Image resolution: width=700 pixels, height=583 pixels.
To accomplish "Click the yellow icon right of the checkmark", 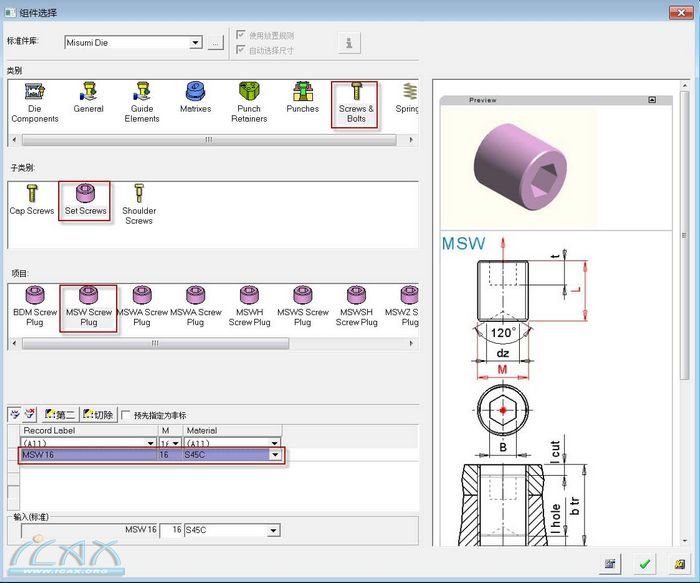I will (679, 564).
